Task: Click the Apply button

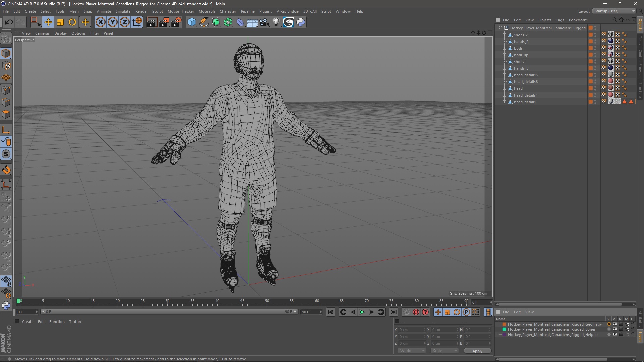Action: point(477,351)
